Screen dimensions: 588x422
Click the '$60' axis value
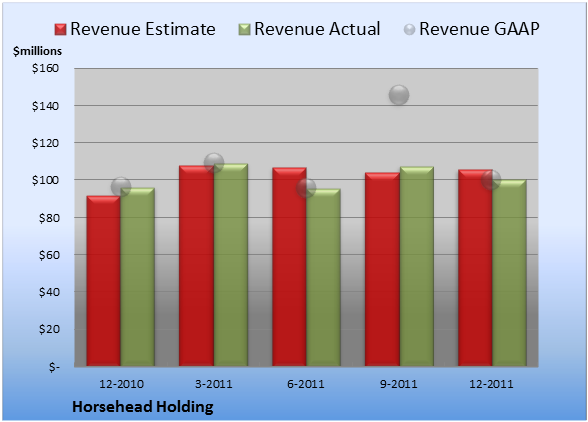pos(49,255)
